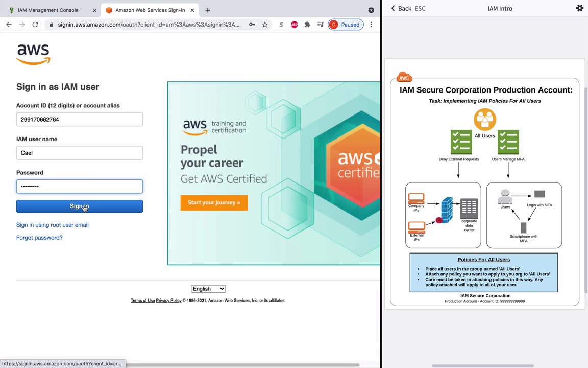Click the Password field
Viewport: 588px width, 368px height.
click(80, 186)
